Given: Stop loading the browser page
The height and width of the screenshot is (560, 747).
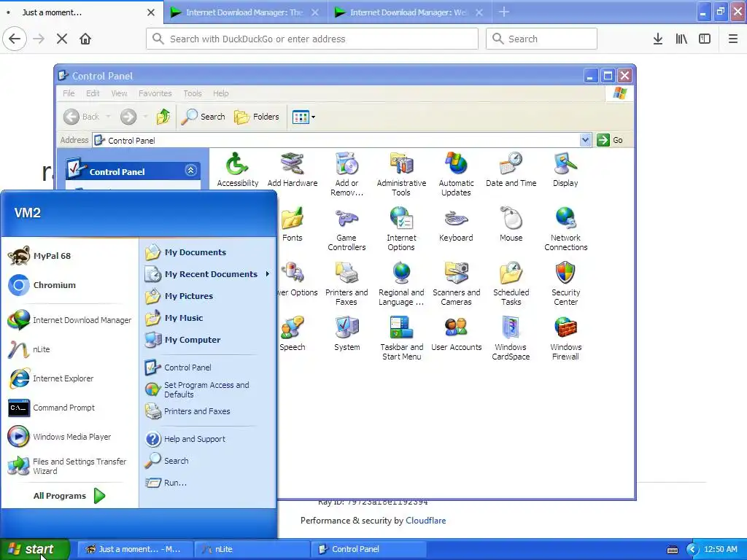Looking at the screenshot, I should [62, 39].
